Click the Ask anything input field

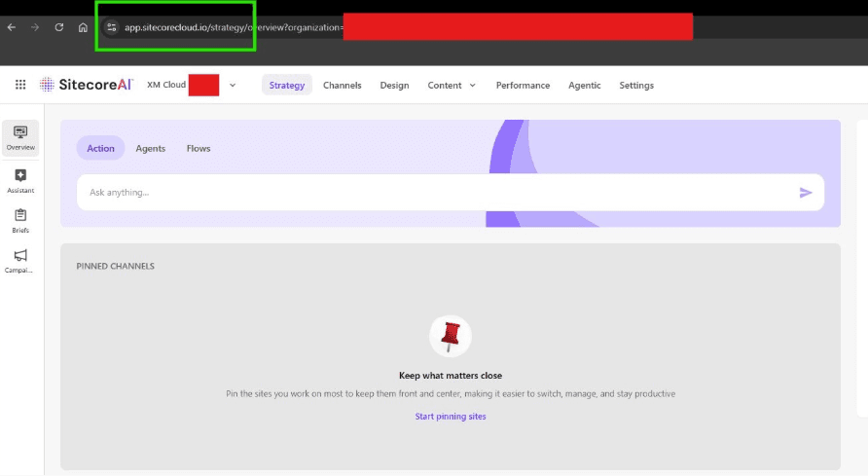428,193
